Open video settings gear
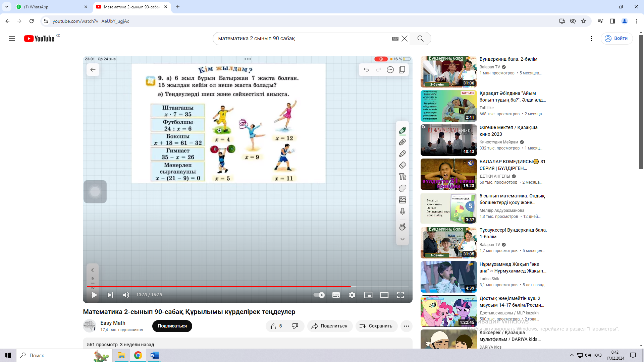The height and width of the screenshot is (362, 644). (352, 295)
